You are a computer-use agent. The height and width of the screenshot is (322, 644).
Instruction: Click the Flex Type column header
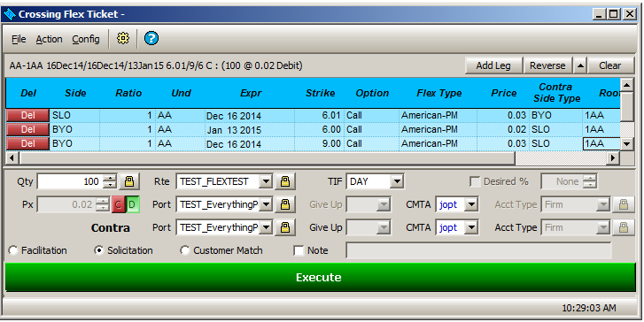click(x=439, y=93)
